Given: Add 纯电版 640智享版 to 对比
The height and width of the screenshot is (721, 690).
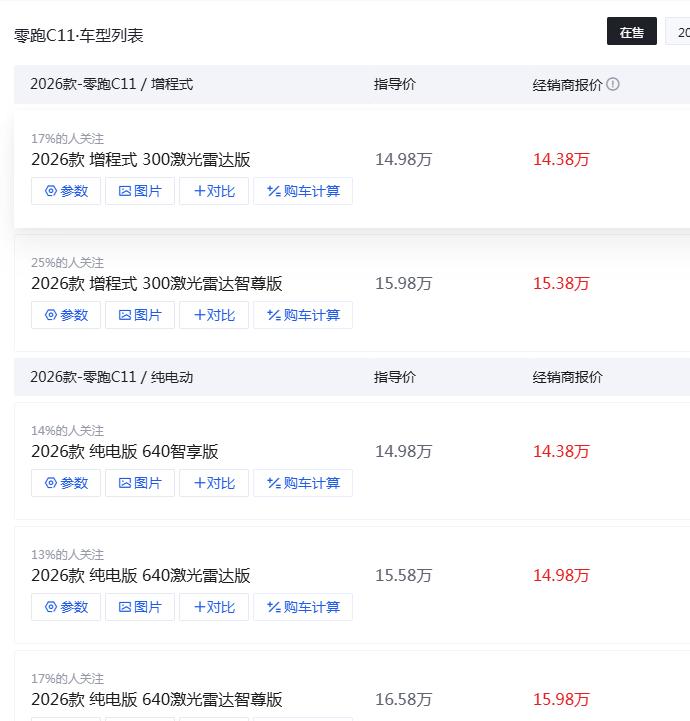Looking at the screenshot, I should click(214, 483).
